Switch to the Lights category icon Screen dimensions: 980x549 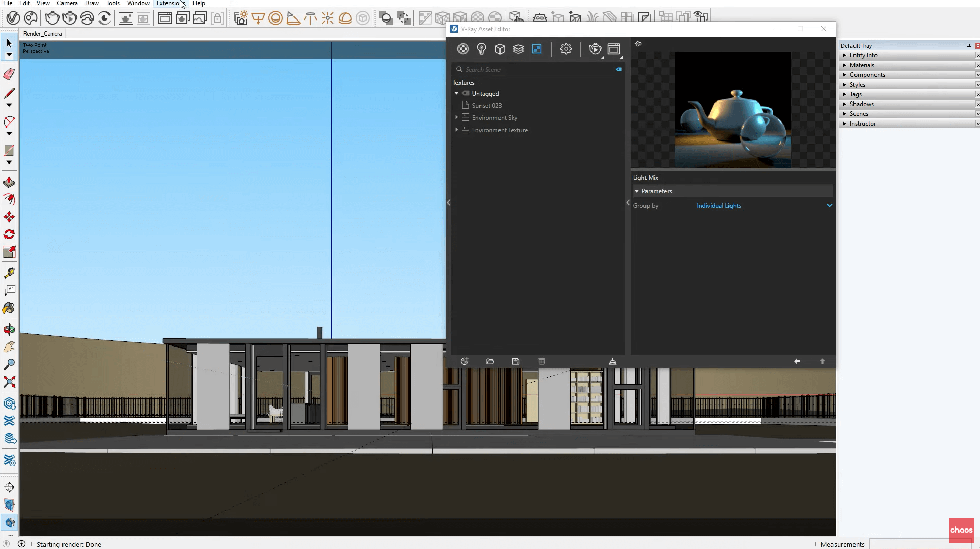[481, 49]
